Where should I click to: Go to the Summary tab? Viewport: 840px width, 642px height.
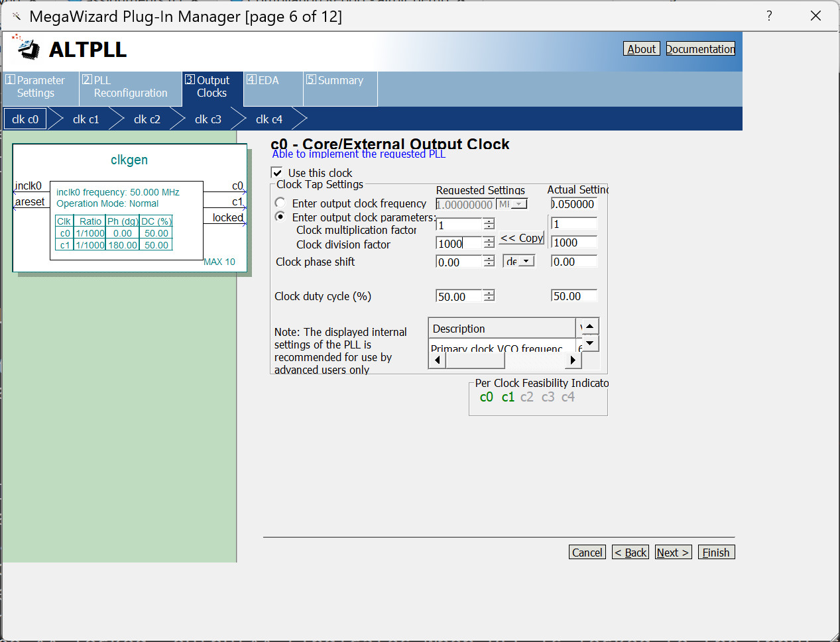click(x=339, y=81)
